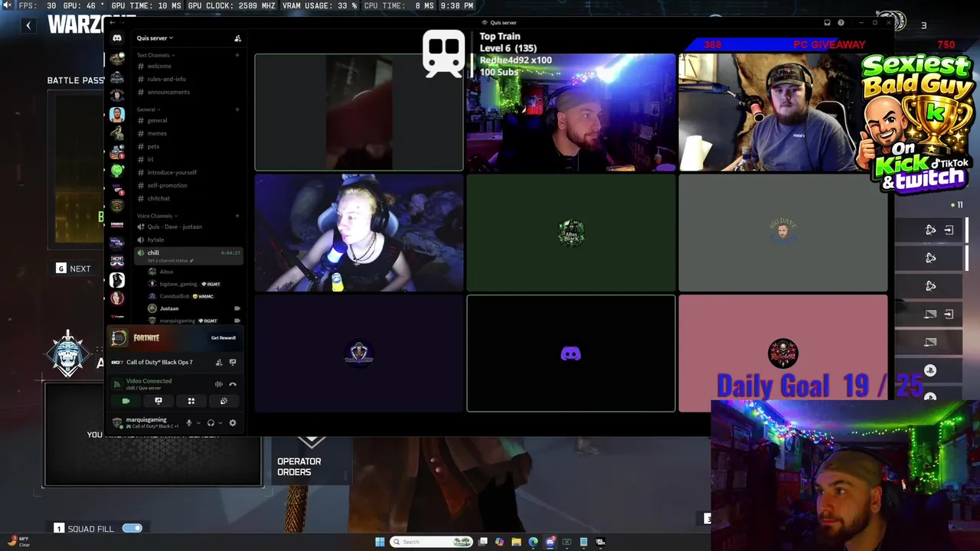Switch to Discord via its taskbar icon
The width and height of the screenshot is (980, 551).
coord(550,542)
